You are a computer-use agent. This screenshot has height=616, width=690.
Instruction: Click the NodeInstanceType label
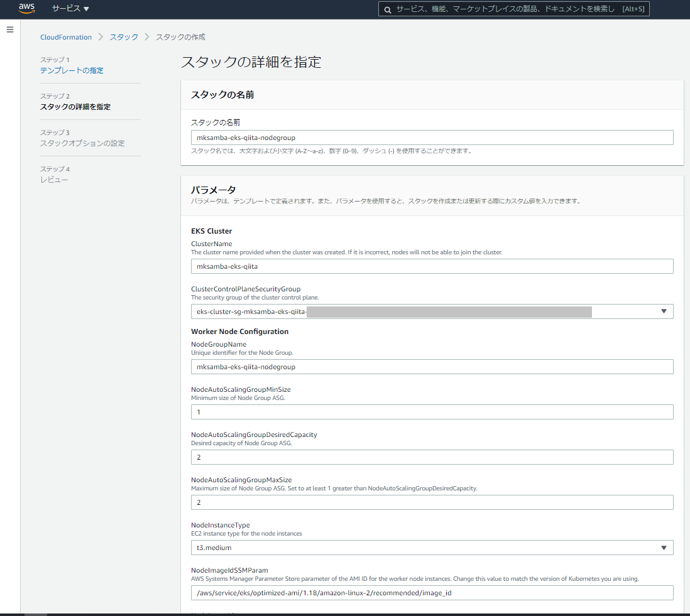click(x=221, y=525)
